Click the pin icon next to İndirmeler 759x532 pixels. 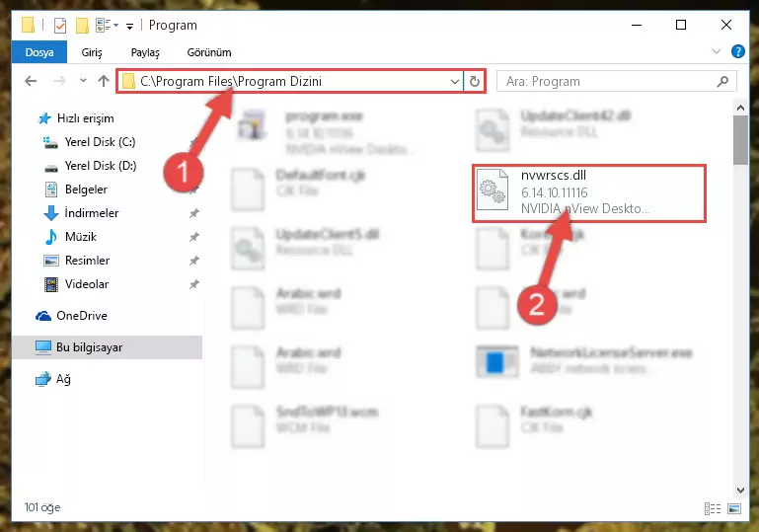click(x=194, y=213)
